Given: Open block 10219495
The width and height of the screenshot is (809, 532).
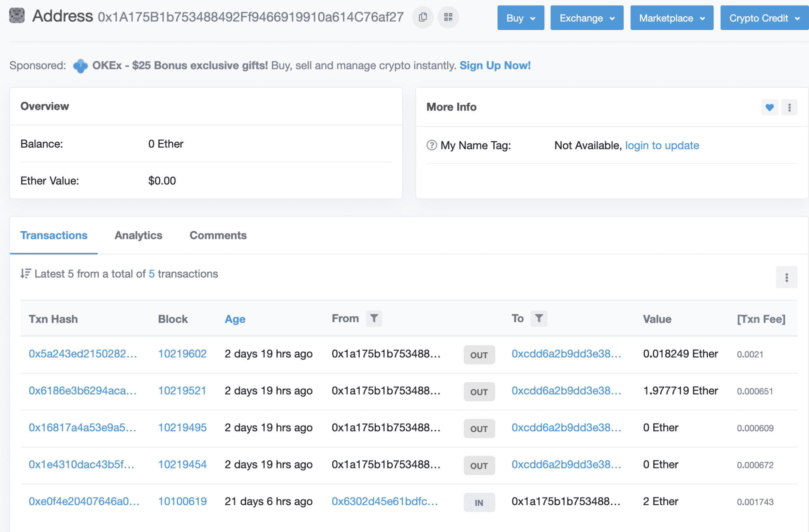Looking at the screenshot, I should 182,427.
